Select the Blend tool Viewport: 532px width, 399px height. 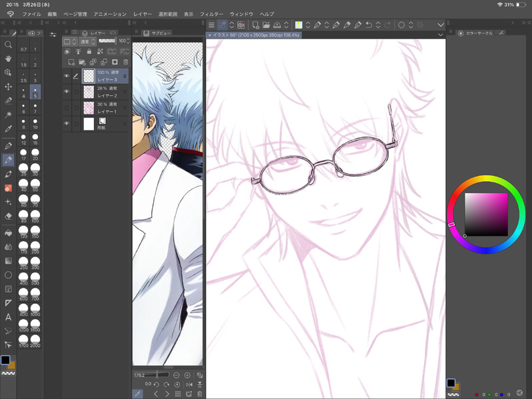[8, 246]
